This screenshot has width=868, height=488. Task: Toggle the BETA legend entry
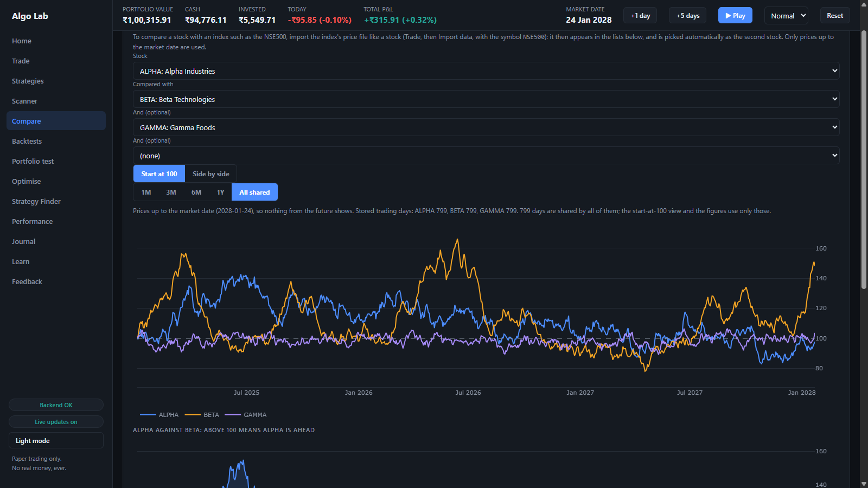(202, 415)
